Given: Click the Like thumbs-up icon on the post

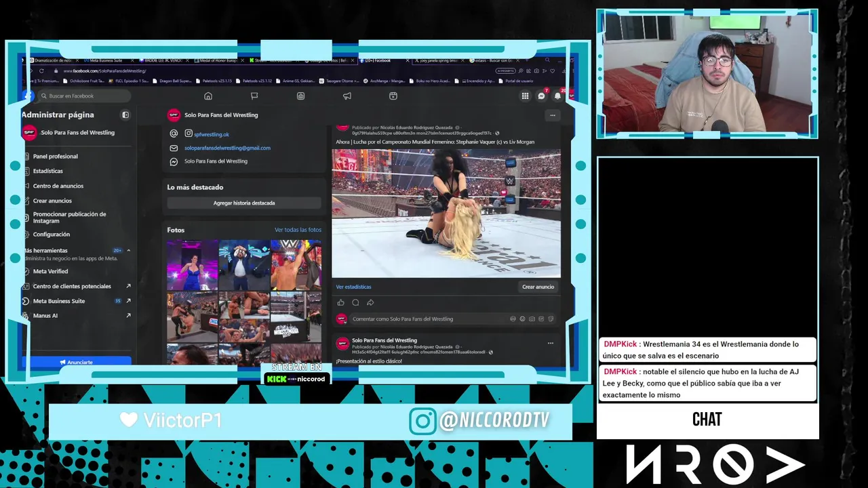Looking at the screenshot, I should pyautogui.click(x=340, y=302).
